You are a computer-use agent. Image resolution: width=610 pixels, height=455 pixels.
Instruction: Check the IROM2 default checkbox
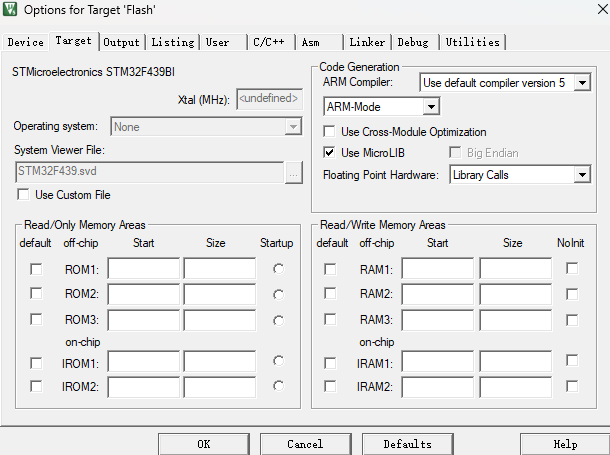click(36, 387)
